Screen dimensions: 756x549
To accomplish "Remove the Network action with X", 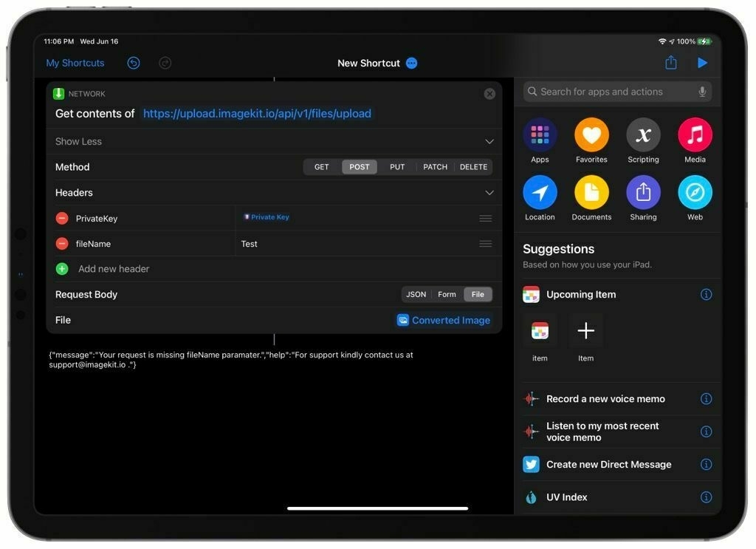I will [489, 94].
